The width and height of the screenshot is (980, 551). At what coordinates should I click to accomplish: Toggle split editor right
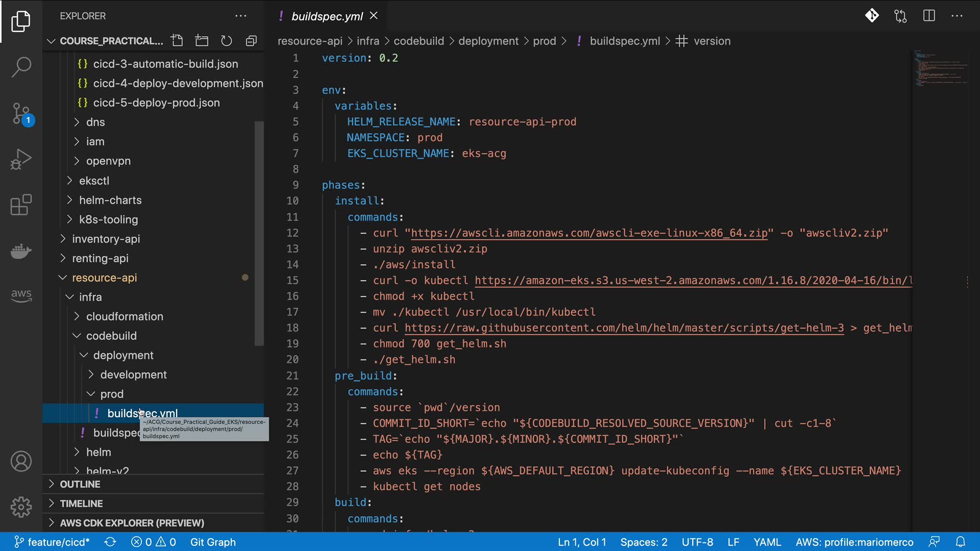pyautogui.click(x=929, y=16)
